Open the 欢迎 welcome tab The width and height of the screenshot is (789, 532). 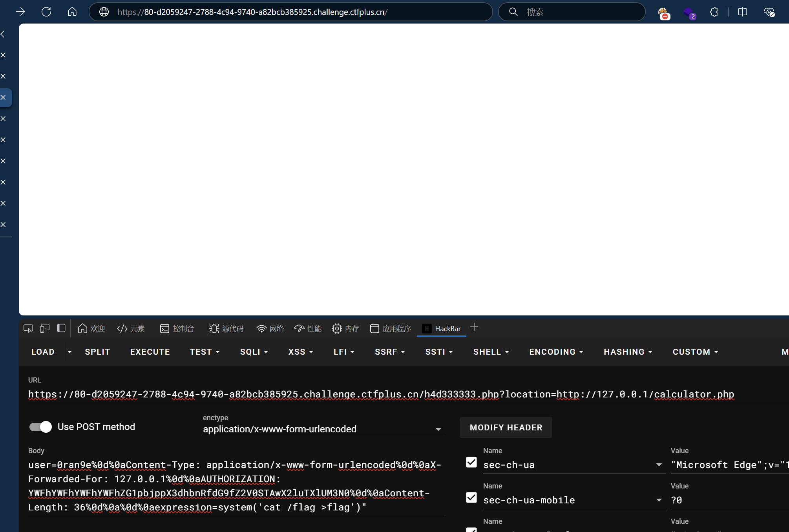click(91, 328)
